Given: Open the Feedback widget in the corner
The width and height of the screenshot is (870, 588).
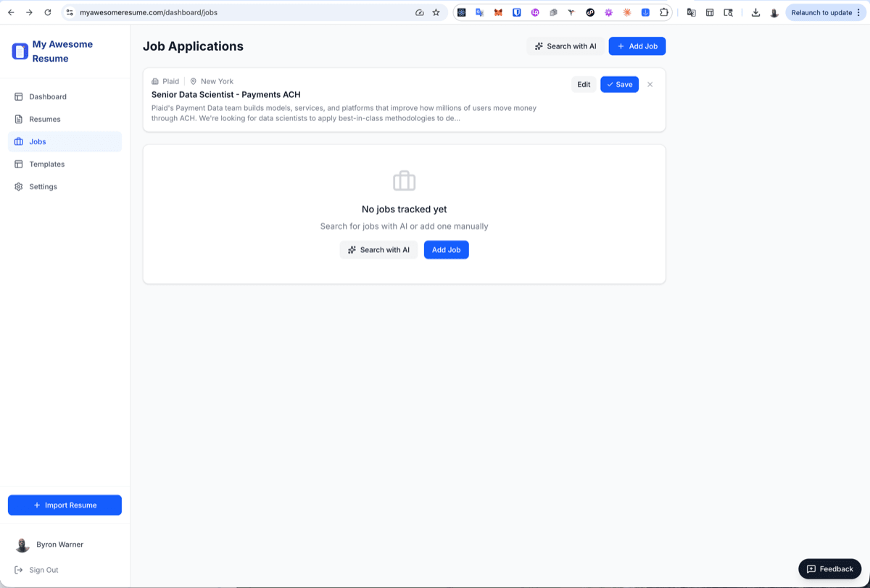Looking at the screenshot, I should pos(829,568).
